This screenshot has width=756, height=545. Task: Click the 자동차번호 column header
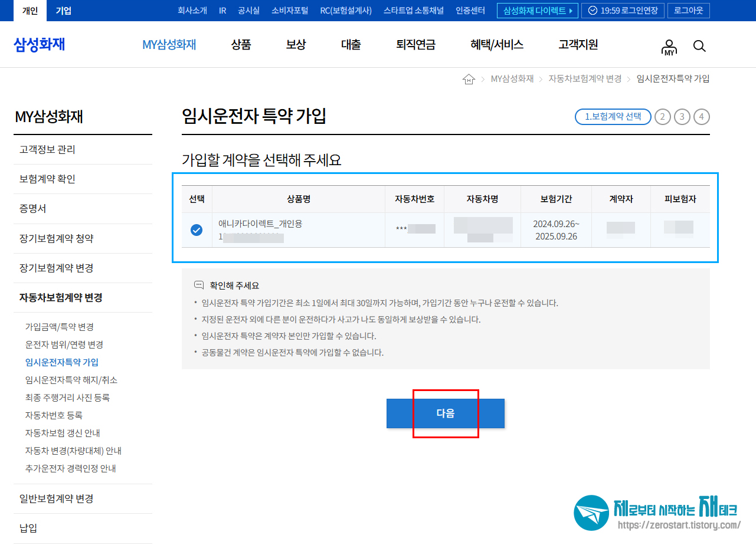[x=415, y=199]
